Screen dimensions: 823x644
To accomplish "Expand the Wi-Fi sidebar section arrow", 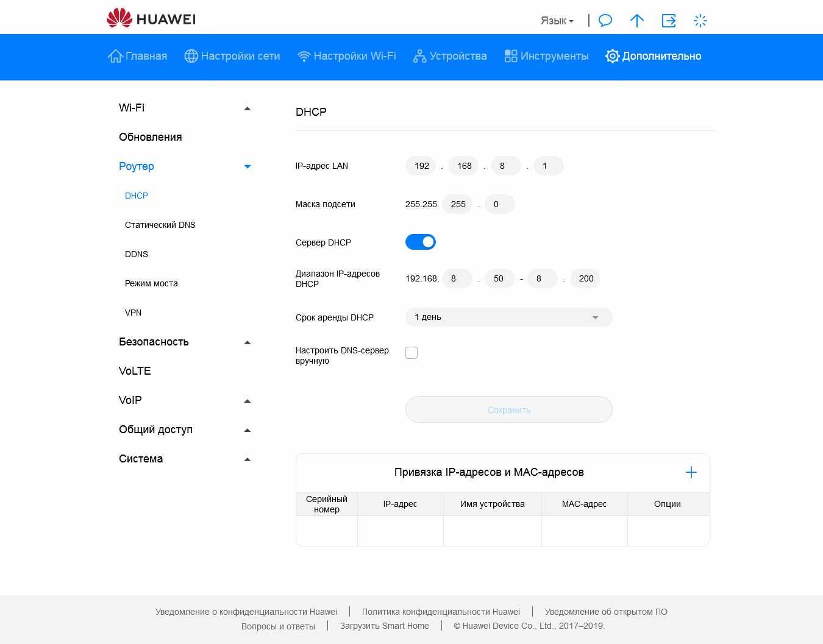I will click(x=248, y=108).
